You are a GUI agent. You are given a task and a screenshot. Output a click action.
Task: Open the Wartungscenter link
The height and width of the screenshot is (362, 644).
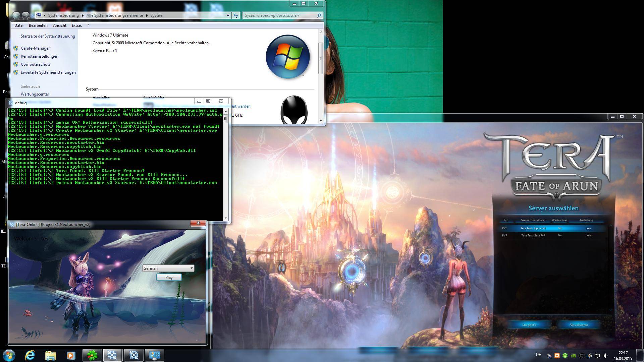[35, 94]
